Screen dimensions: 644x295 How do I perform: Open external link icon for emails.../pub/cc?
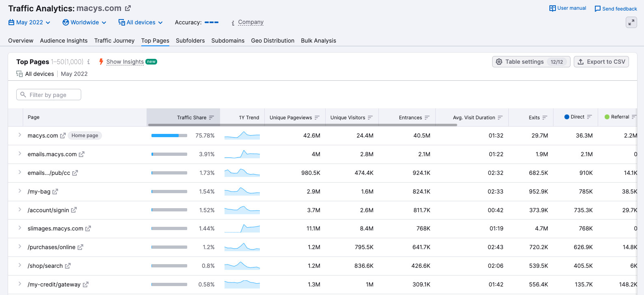(x=75, y=173)
